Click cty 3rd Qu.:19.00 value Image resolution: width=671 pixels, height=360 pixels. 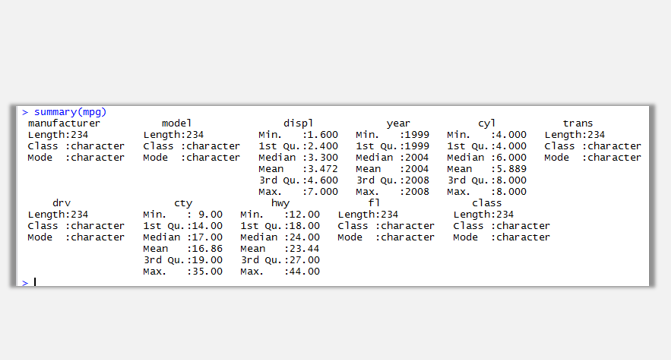pos(183,260)
